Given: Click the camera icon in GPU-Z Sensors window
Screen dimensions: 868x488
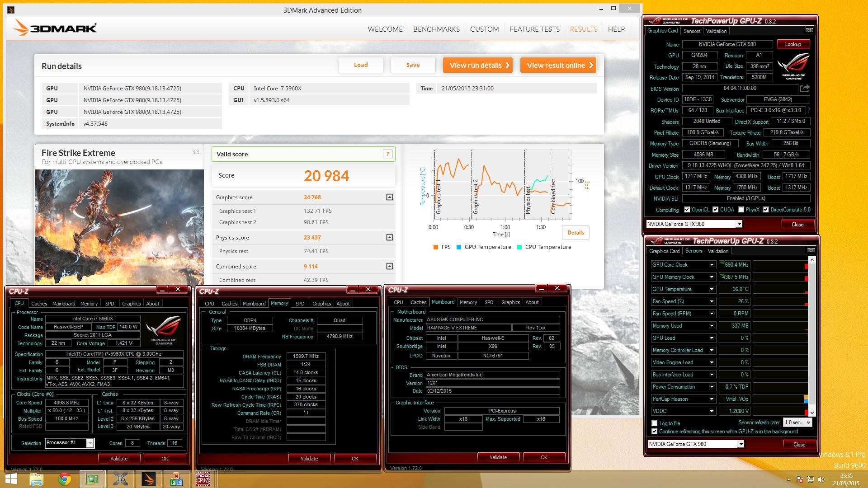Looking at the screenshot, I should [811, 250].
